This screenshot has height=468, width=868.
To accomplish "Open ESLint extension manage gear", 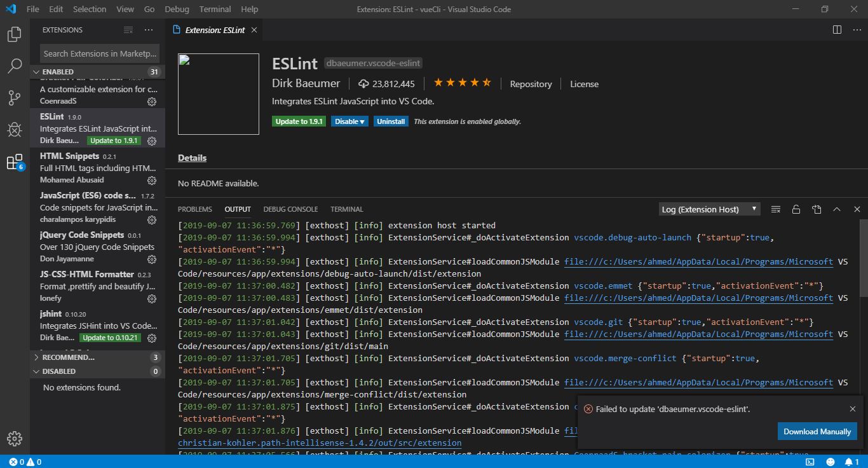I will point(152,141).
